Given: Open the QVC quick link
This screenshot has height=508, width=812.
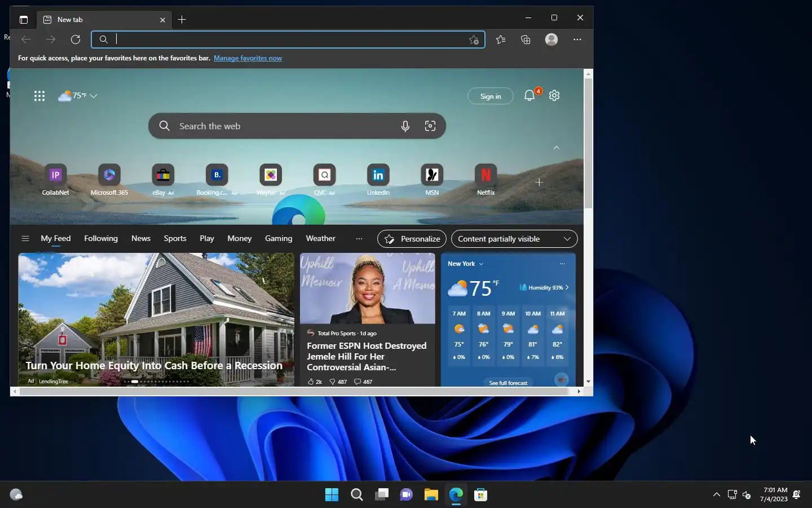Looking at the screenshot, I should tap(325, 180).
